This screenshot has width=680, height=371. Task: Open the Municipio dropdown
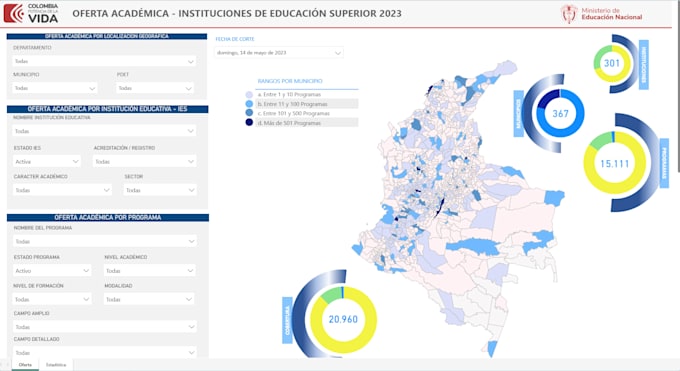pyautogui.click(x=55, y=88)
